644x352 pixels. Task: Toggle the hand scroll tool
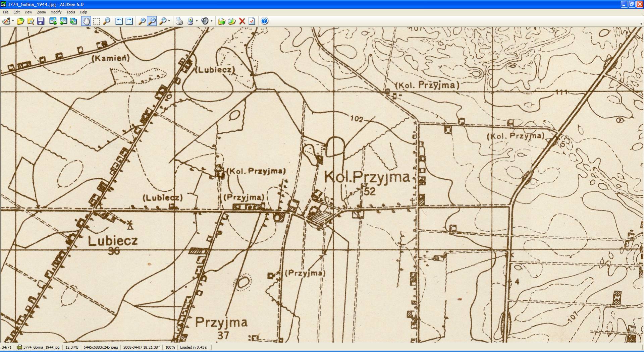(86, 21)
